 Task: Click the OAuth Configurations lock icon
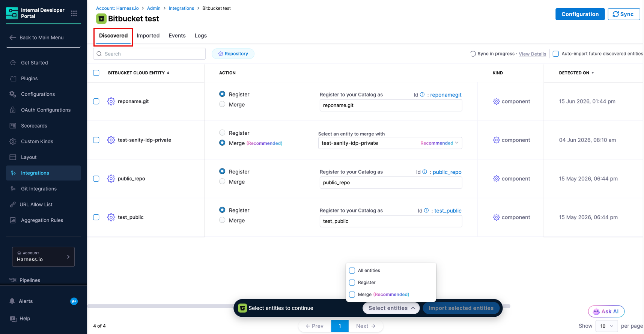click(13, 110)
